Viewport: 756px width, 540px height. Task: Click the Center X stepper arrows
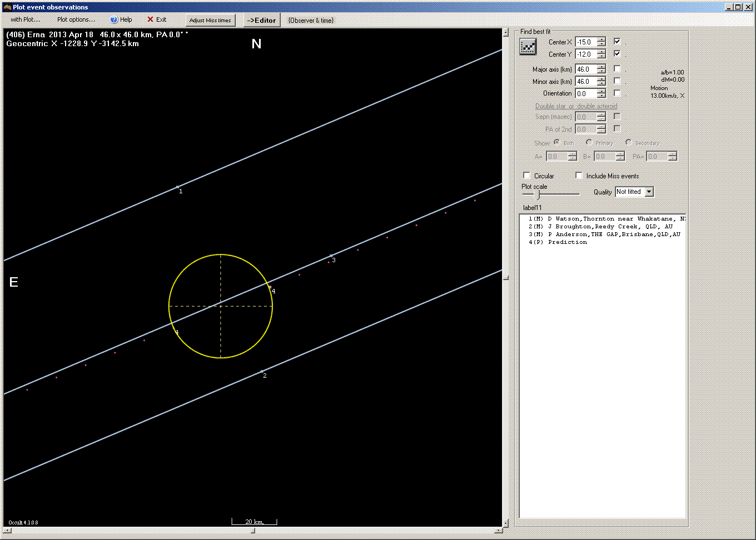601,42
